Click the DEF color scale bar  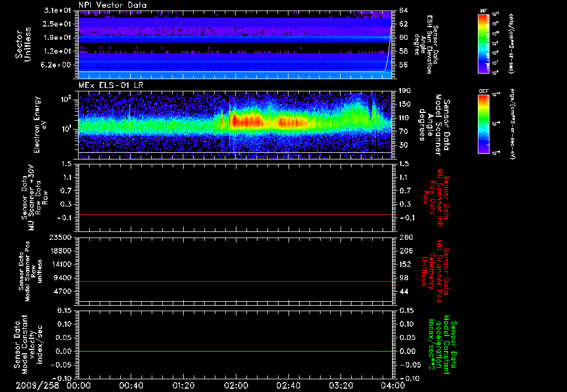tap(483, 124)
